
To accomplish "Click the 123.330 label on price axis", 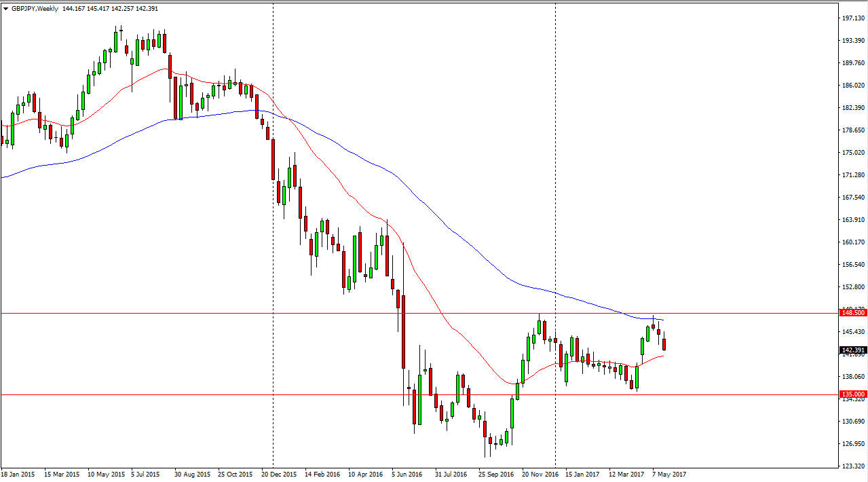I will pos(852,466).
